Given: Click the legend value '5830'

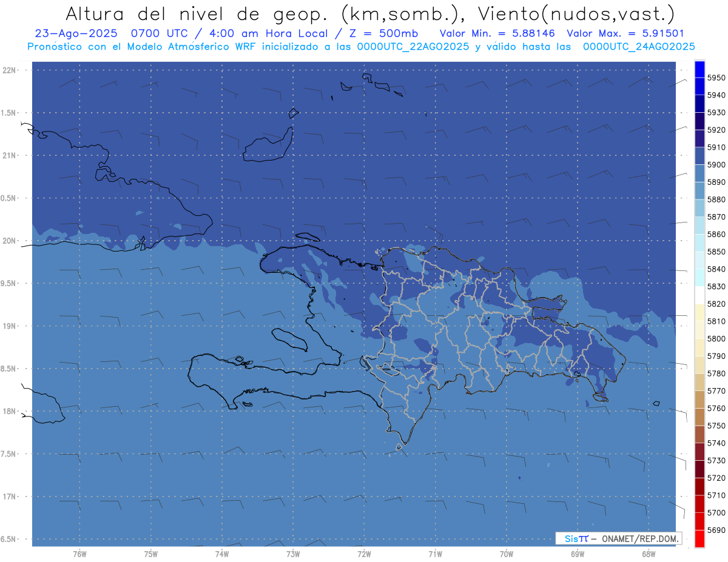Looking at the screenshot, I should 716,286.
